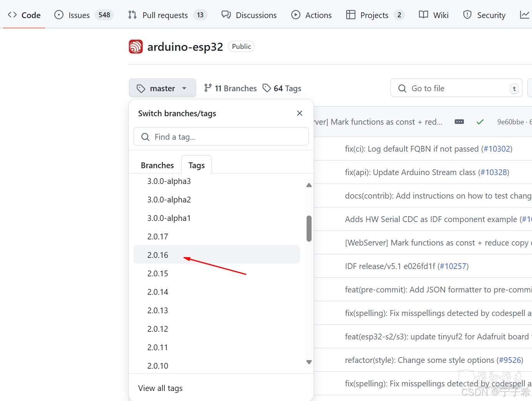
Task: Open commit 'fix(ci): Log default FQBN' message
Action: [412, 149]
